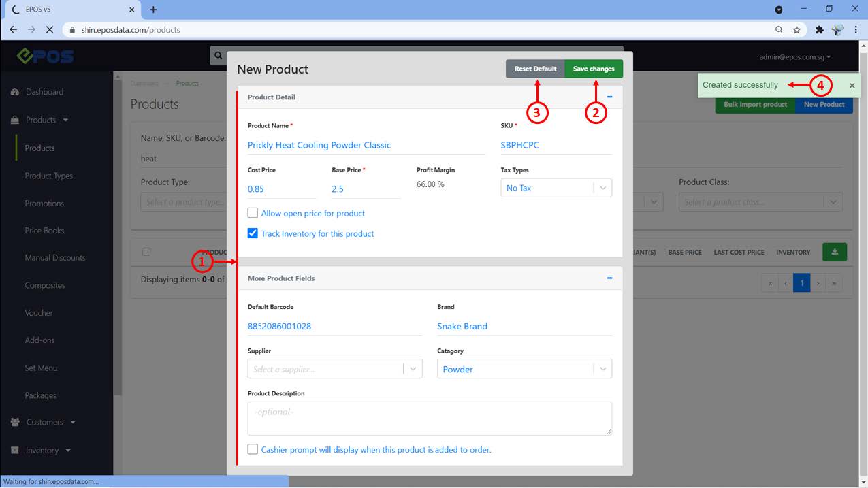Open the admin@epos.com.sg account menu
This screenshot has height=488, width=868.
point(794,57)
